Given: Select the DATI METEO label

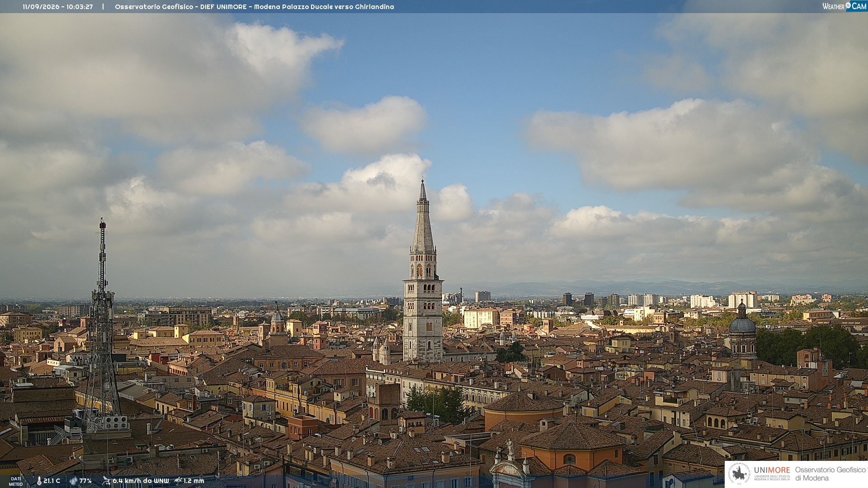Looking at the screenshot, I should pos(16,482).
